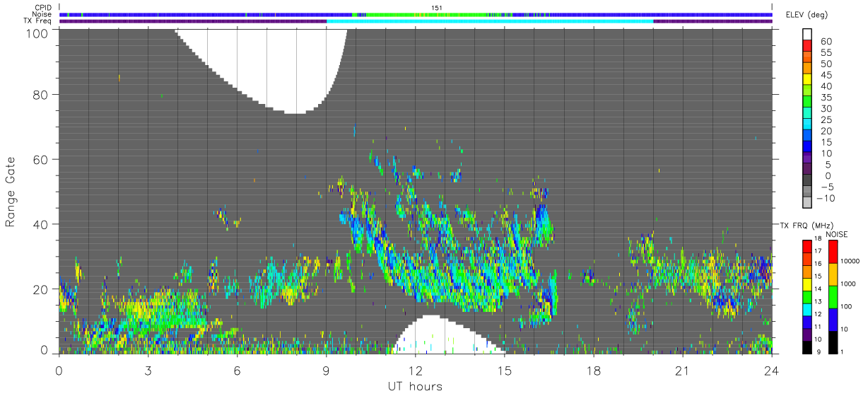Click the TX FRQ legend label '11'

[818, 327]
